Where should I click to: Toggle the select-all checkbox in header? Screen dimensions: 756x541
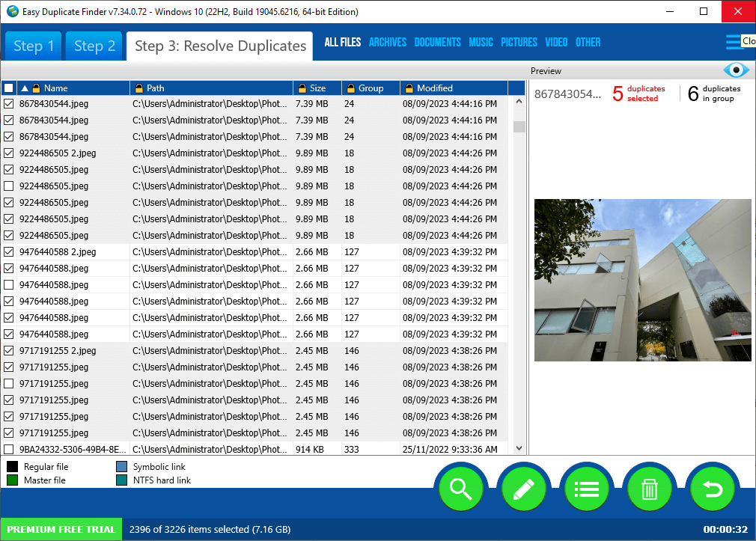[9, 88]
